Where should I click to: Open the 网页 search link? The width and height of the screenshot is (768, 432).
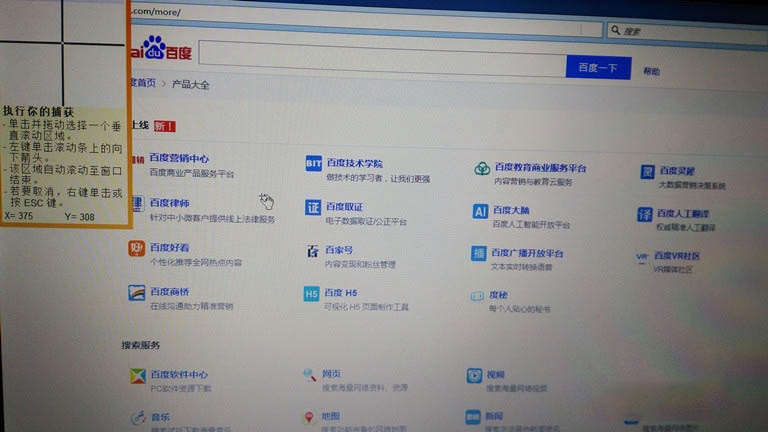coord(332,374)
